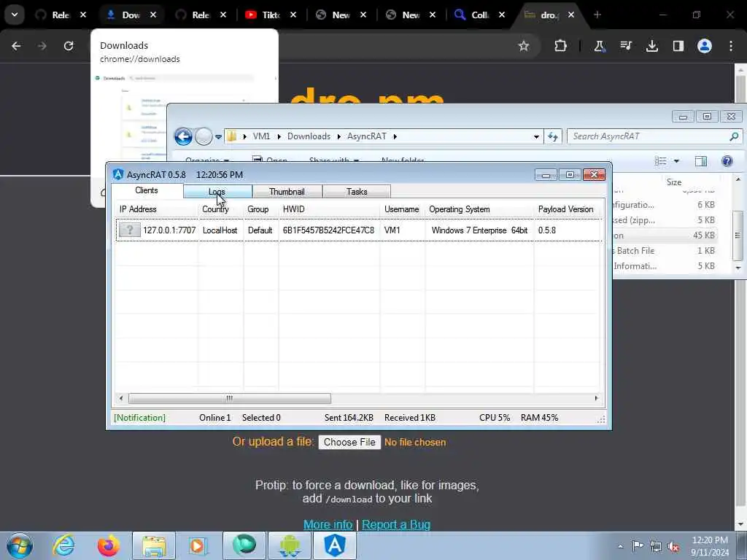This screenshot has width=747, height=560.
Task: Open a new browser tab with the plus button
Action: pos(597,15)
